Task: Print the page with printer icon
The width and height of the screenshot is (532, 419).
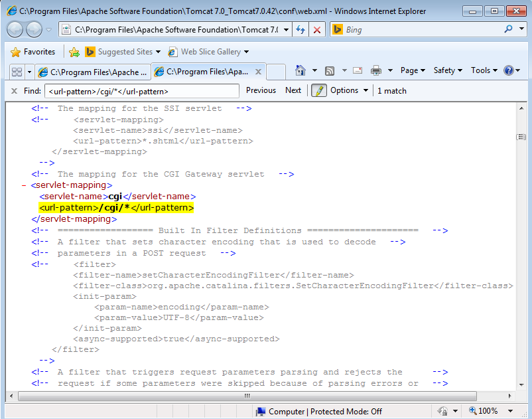Action: point(376,70)
